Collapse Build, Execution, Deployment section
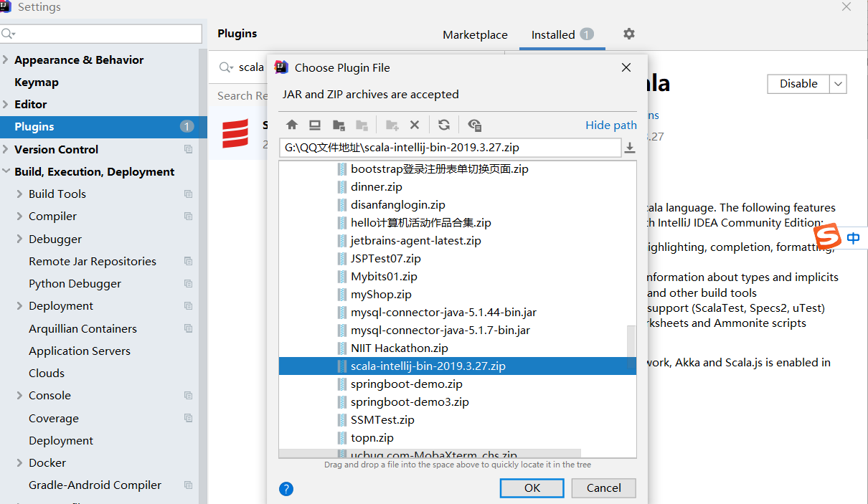Viewport: 868px width, 504px height. pos(6,171)
